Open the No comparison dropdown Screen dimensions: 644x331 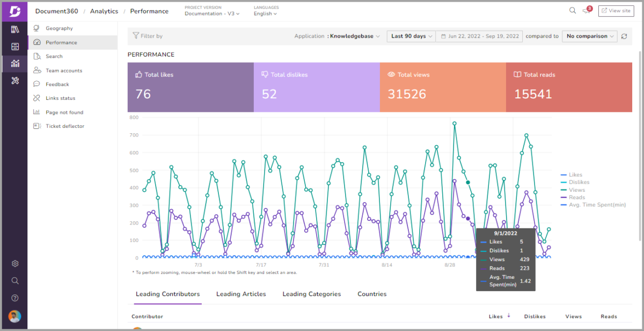click(589, 36)
